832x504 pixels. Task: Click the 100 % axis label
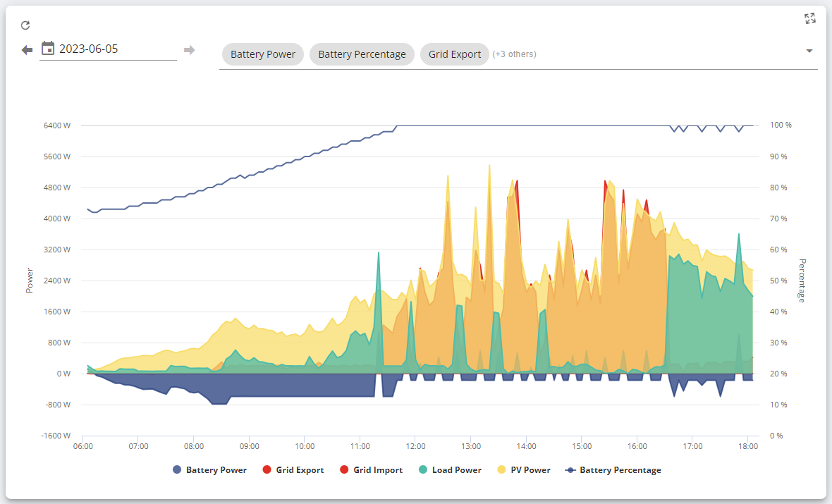(781, 125)
